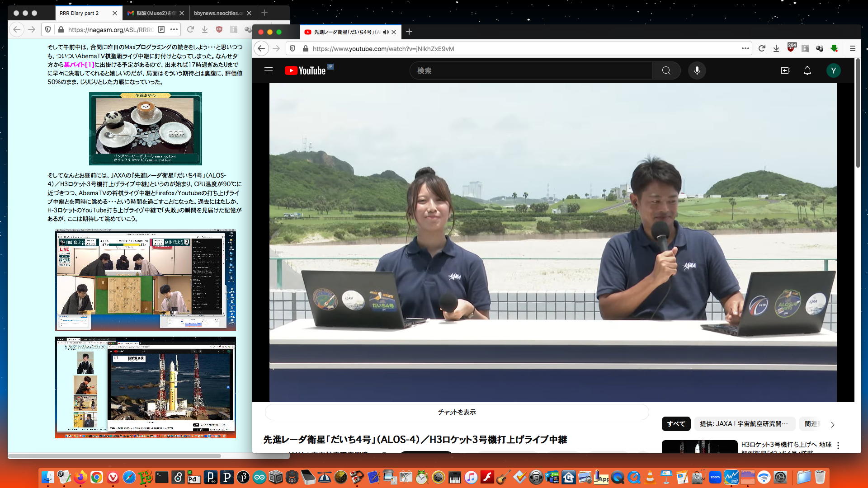Select the すべて filter chip
Viewport: 868px width, 488px height.
[676, 424]
